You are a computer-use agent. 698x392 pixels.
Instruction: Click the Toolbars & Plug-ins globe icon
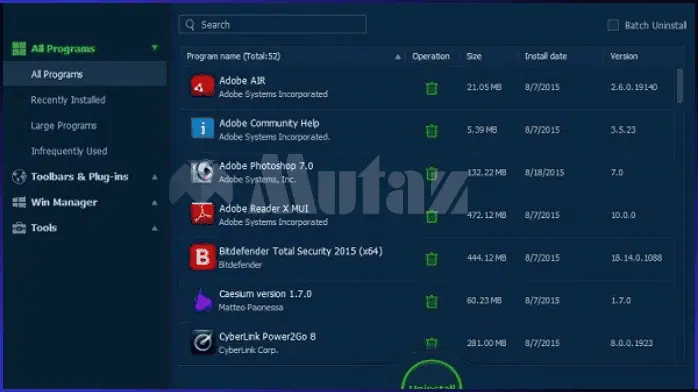coord(19,177)
